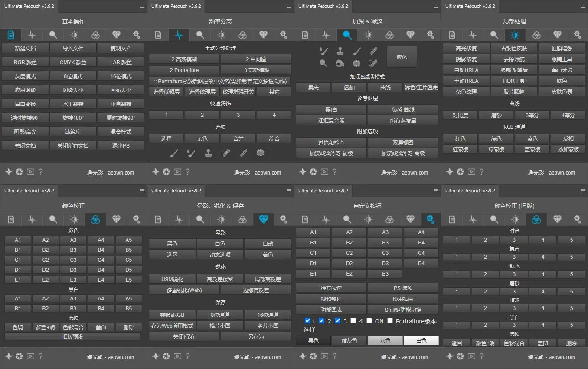This screenshot has height=369, width=588.
Task: Toggle the ON checkbox
Action: click(369, 321)
